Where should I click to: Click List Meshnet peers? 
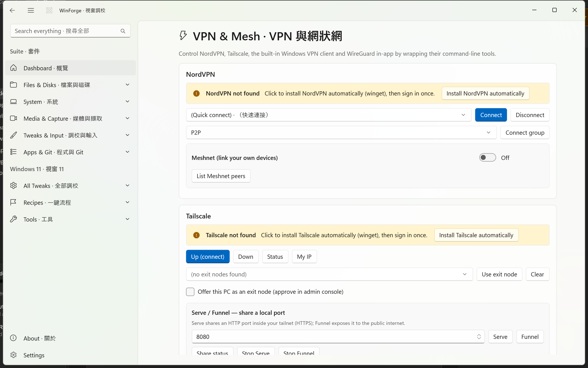click(x=221, y=176)
